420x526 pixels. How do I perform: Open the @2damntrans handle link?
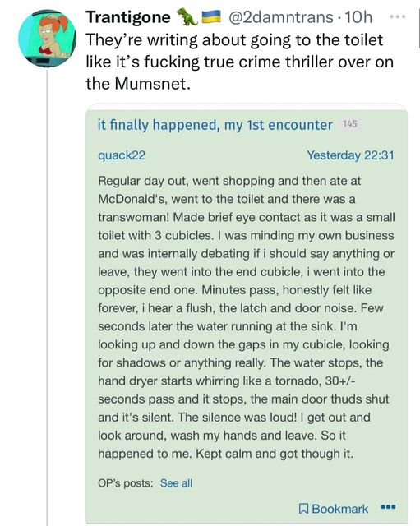tap(281, 16)
